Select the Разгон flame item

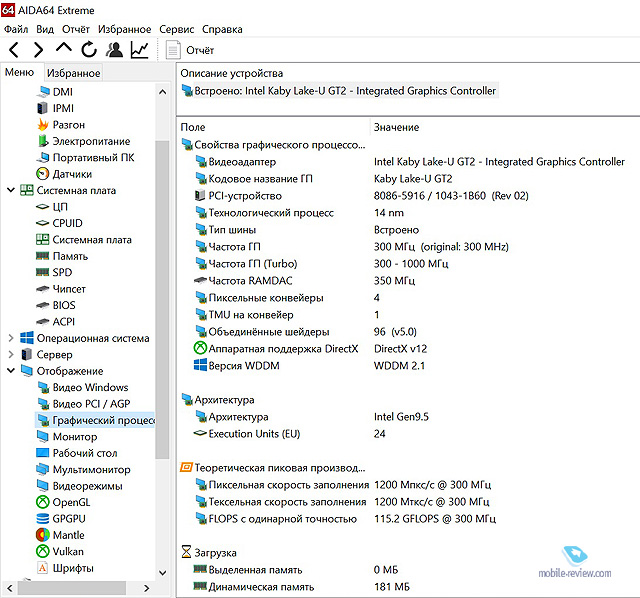61,124
